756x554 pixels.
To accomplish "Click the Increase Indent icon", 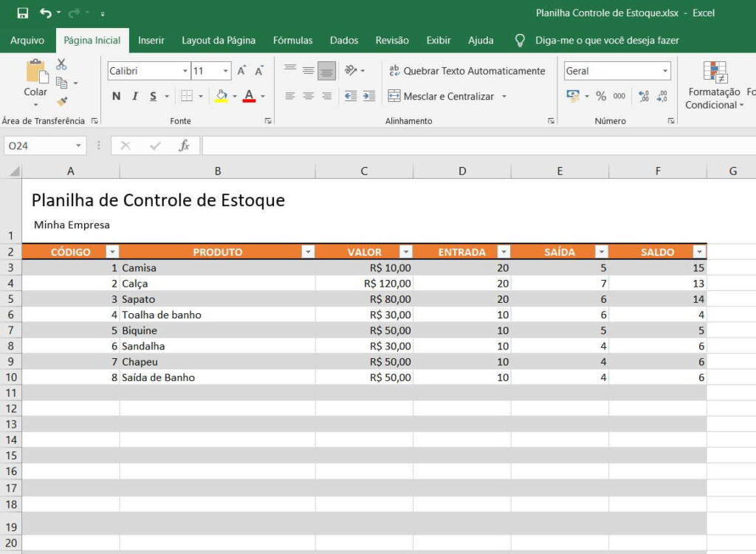I will [368, 96].
